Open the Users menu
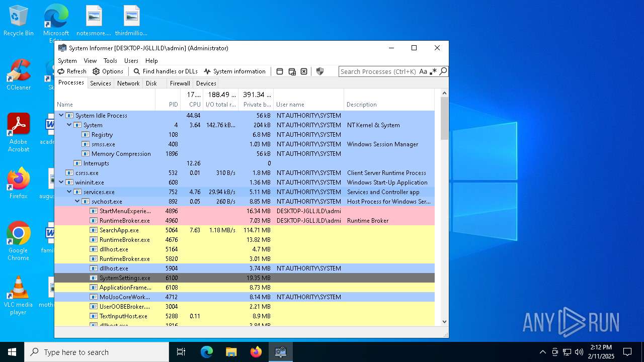 (131, 60)
